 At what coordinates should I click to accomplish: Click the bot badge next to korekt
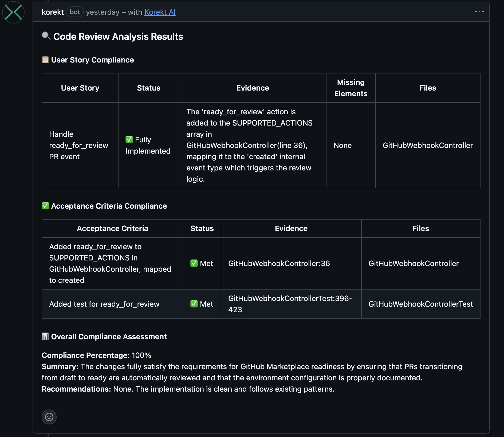(x=75, y=12)
